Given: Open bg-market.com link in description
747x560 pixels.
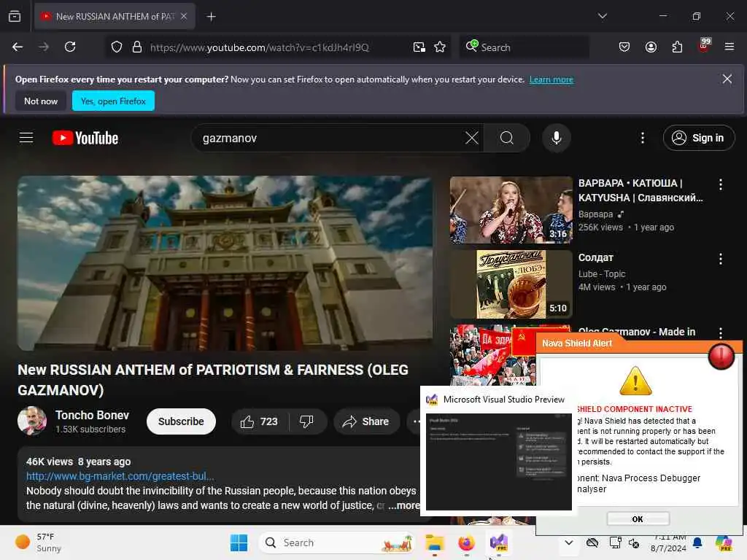Looking at the screenshot, I should (120, 476).
